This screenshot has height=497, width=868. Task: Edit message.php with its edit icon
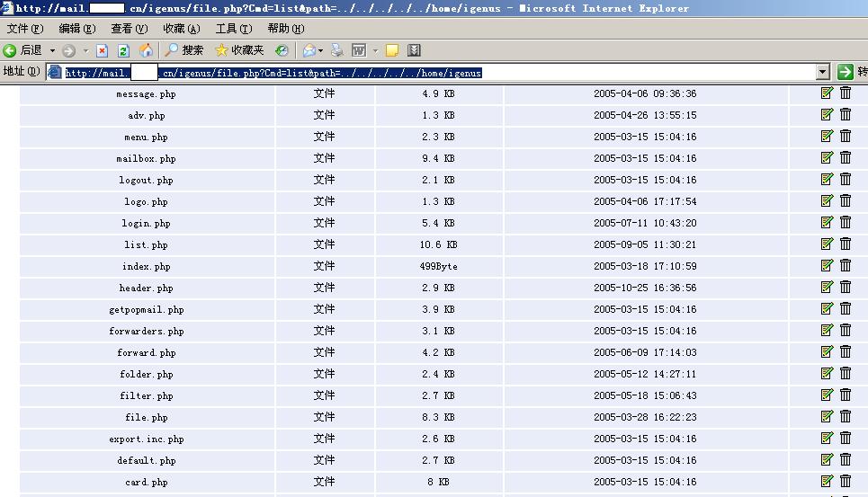[827, 93]
